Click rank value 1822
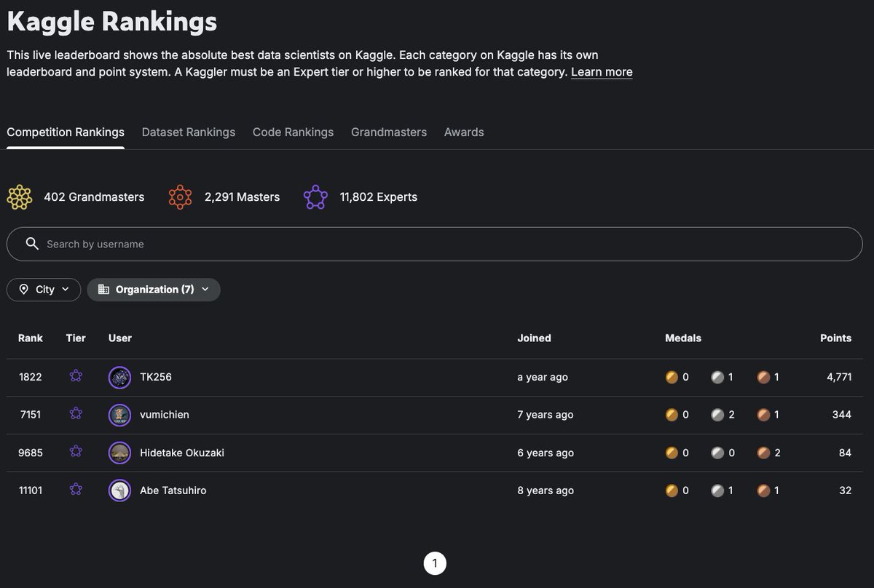874x588 pixels. click(x=31, y=377)
